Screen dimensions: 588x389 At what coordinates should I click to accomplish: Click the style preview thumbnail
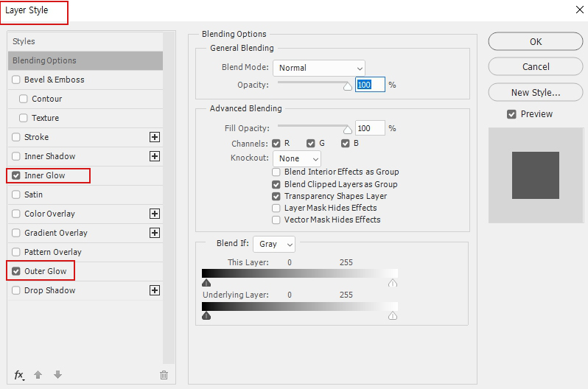point(536,175)
